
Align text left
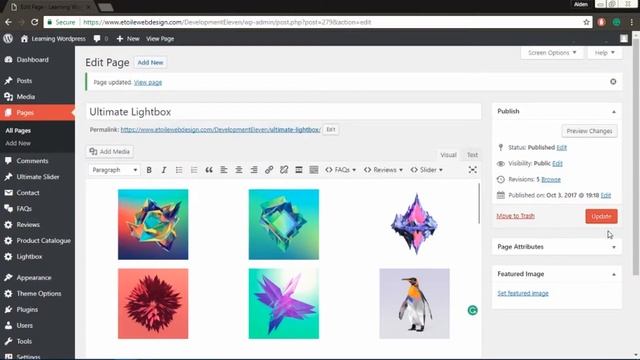(224, 170)
